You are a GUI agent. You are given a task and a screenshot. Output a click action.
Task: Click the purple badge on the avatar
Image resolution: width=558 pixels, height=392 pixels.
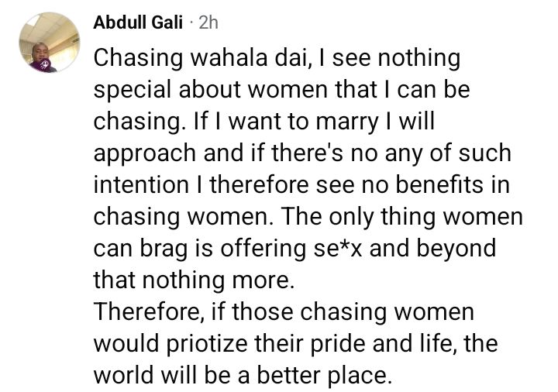[x=43, y=65]
